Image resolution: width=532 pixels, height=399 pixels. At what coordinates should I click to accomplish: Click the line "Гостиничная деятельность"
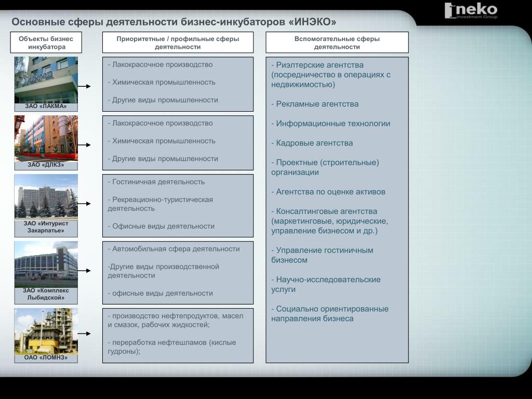156,182
